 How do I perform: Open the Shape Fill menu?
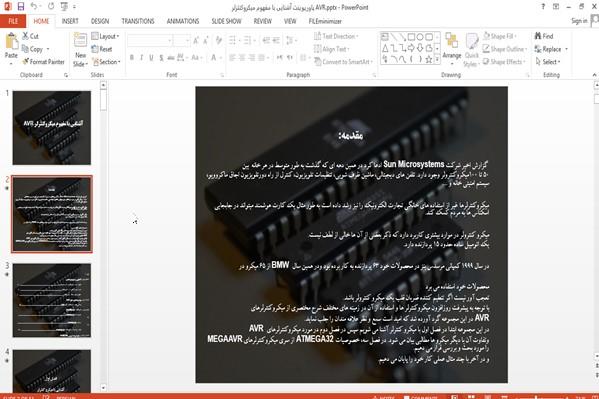click(x=500, y=36)
